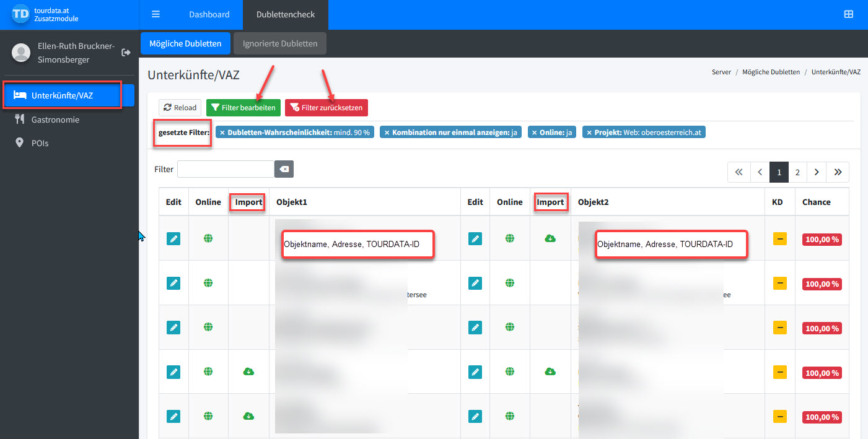Click the 'Server' breadcrumb link
868x439 pixels.
coord(721,72)
